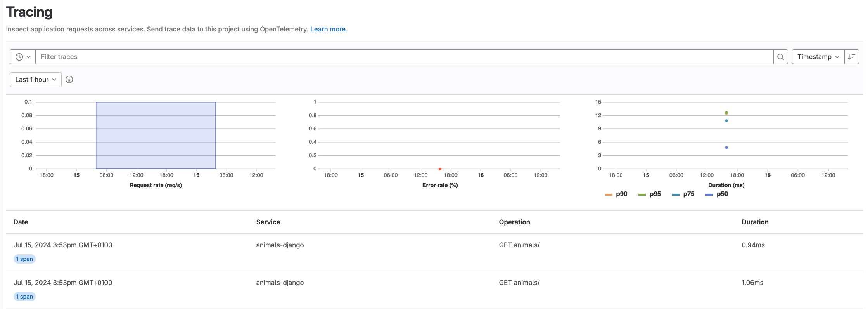
Task: Toggle the sort direction icon
Action: tap(851, 57)
